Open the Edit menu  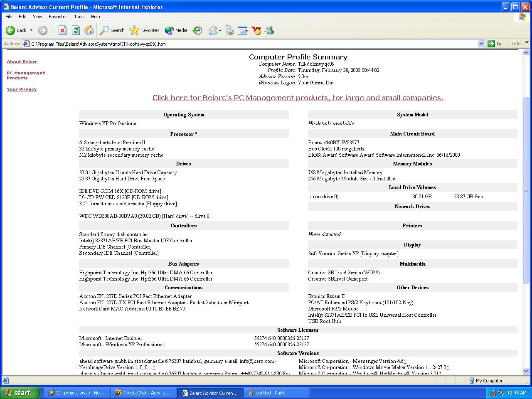(22, 17)
